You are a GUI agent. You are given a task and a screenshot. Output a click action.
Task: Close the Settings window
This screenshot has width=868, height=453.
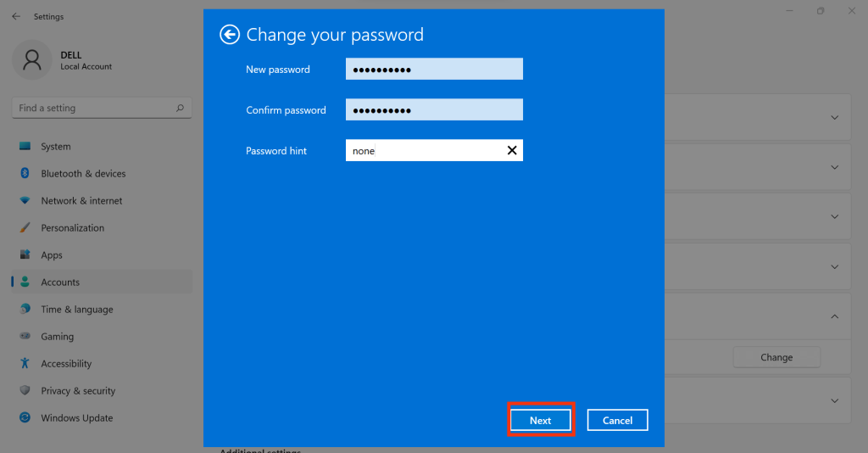pos(851,10)
